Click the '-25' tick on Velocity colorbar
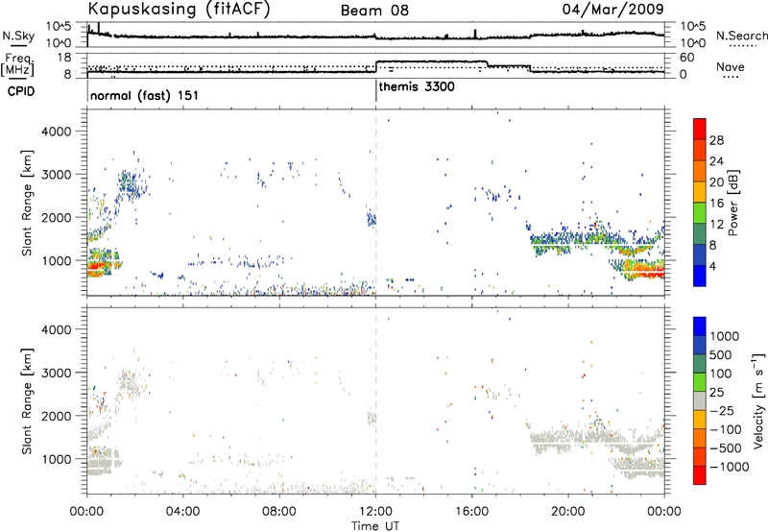This screenshot has height=532, width=768. 723,411
